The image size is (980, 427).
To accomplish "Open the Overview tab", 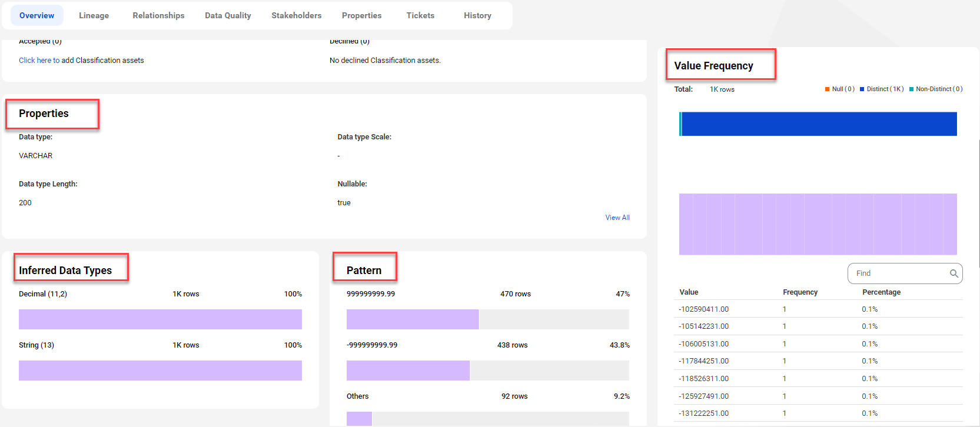I will pyautogui.click(x=36, y=15).
